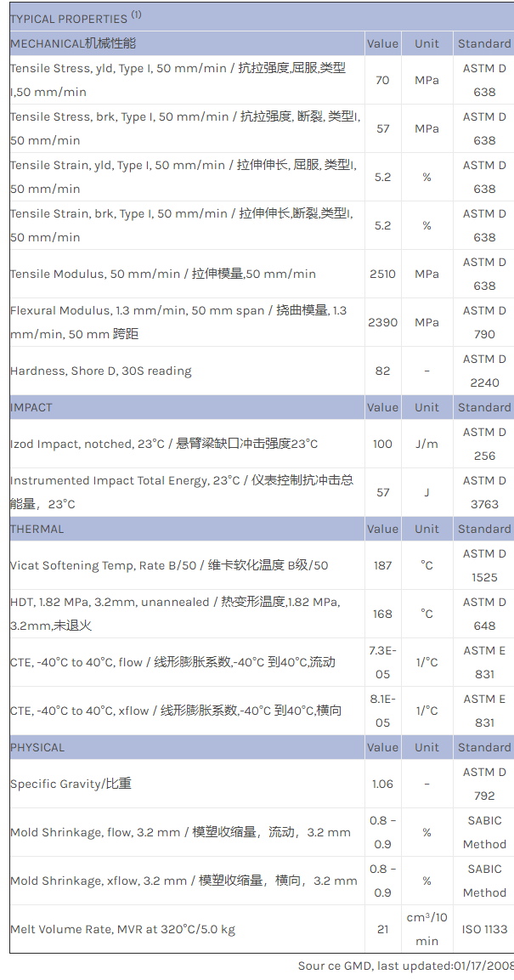The width and height of the screenshot is (514, 980).
Task: Click the Melt Volume Rate unit cm³/10 min
Action: pyautogui.click(x=426, y=929)
